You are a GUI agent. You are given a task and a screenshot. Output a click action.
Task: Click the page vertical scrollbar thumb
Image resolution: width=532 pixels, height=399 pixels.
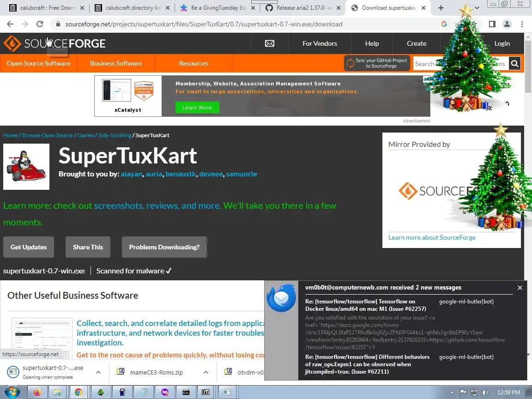[x=528, y=66]
